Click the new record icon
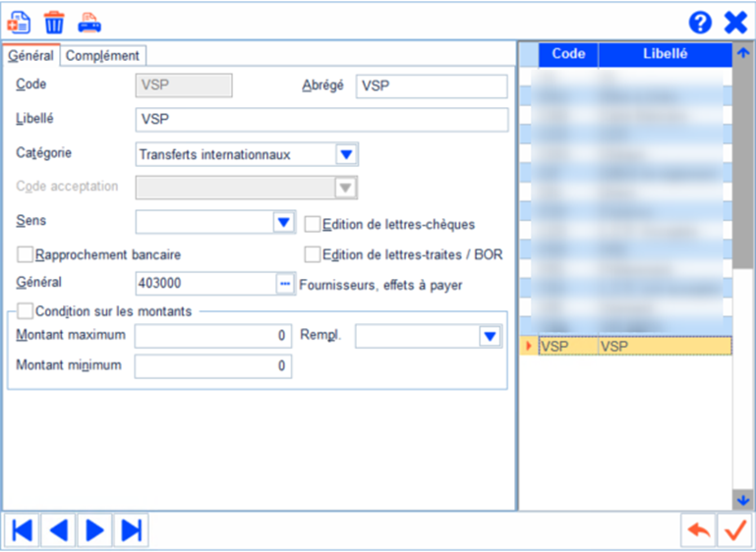The width and height of the screenshot is (756, 552). click(19, 22)
